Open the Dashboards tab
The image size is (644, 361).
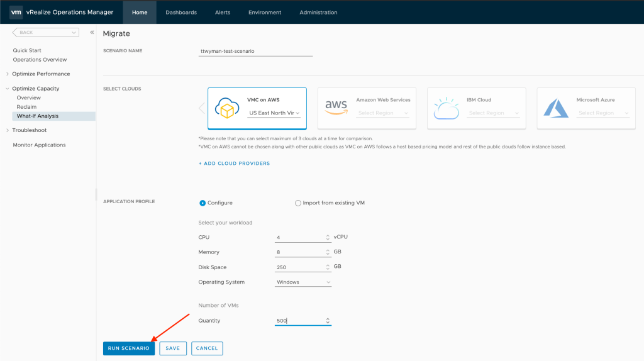pyautogui.click(x=181, y=13)
